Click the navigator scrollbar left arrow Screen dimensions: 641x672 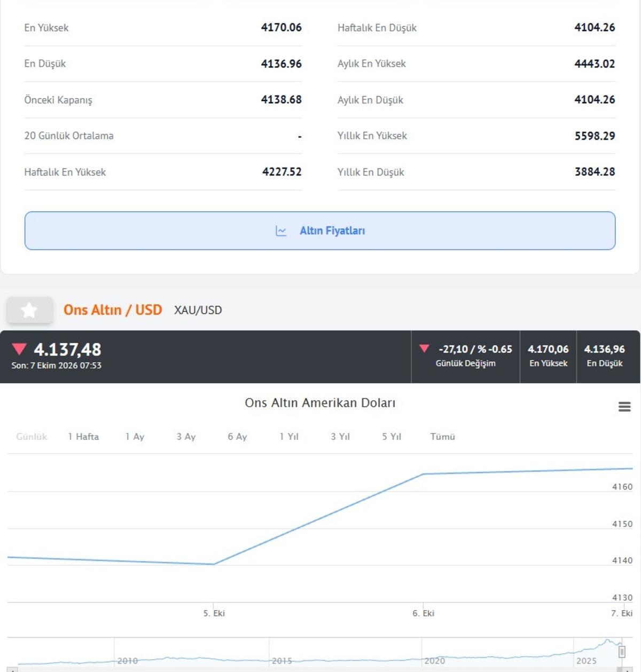(13, 669)
